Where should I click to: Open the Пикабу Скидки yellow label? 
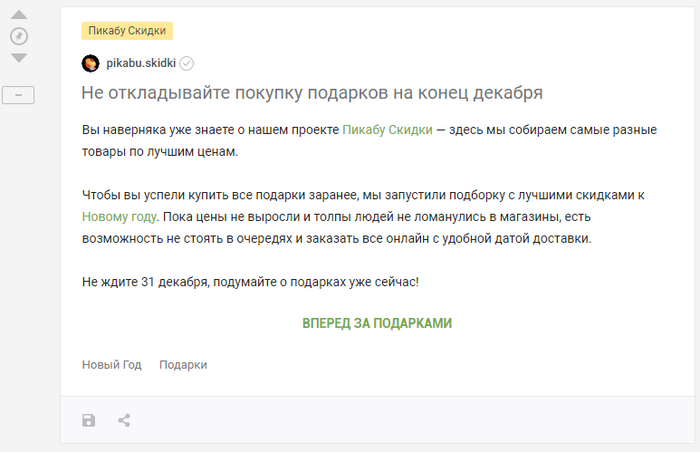pos(127,31)
